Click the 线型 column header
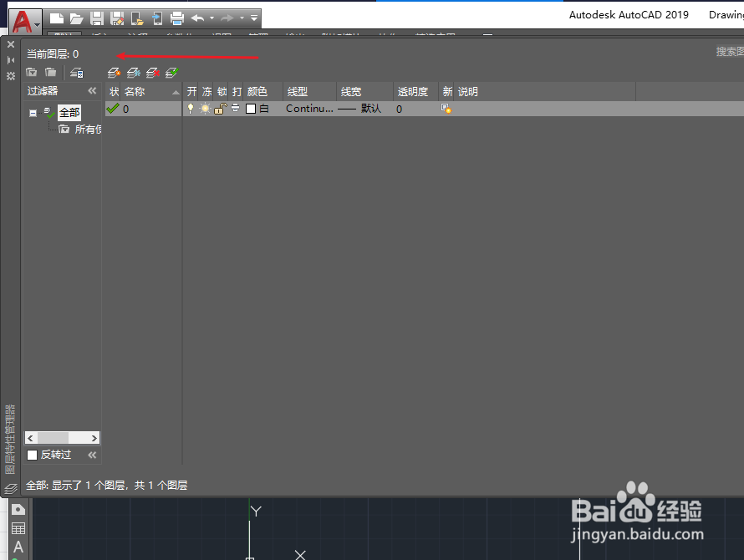This screenshot has height=560, width=744. point(310,92)
